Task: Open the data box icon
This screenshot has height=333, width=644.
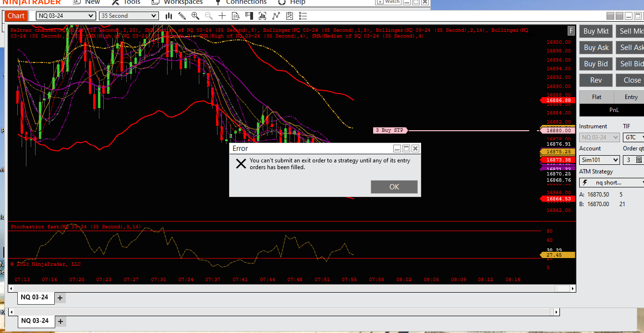Action: [235, 16]
